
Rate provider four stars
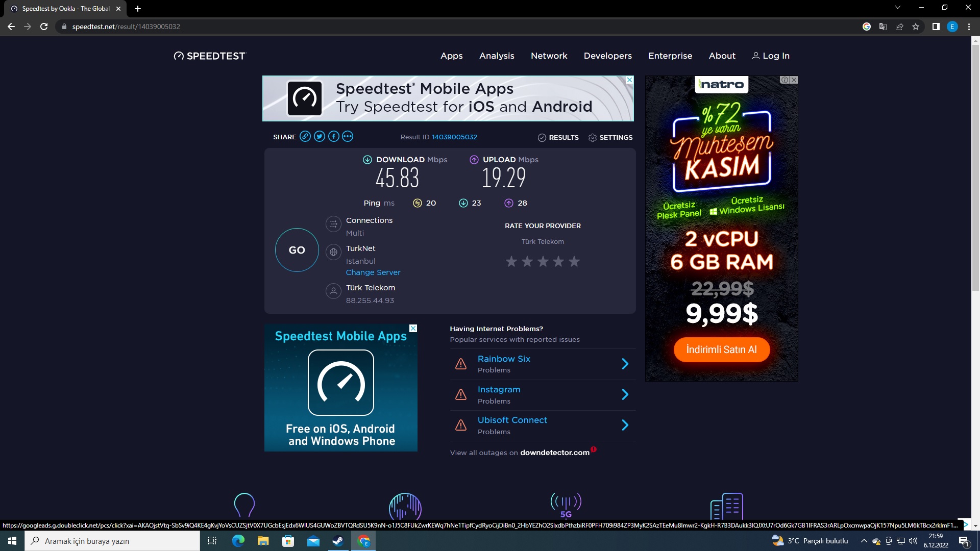(558, 262)
